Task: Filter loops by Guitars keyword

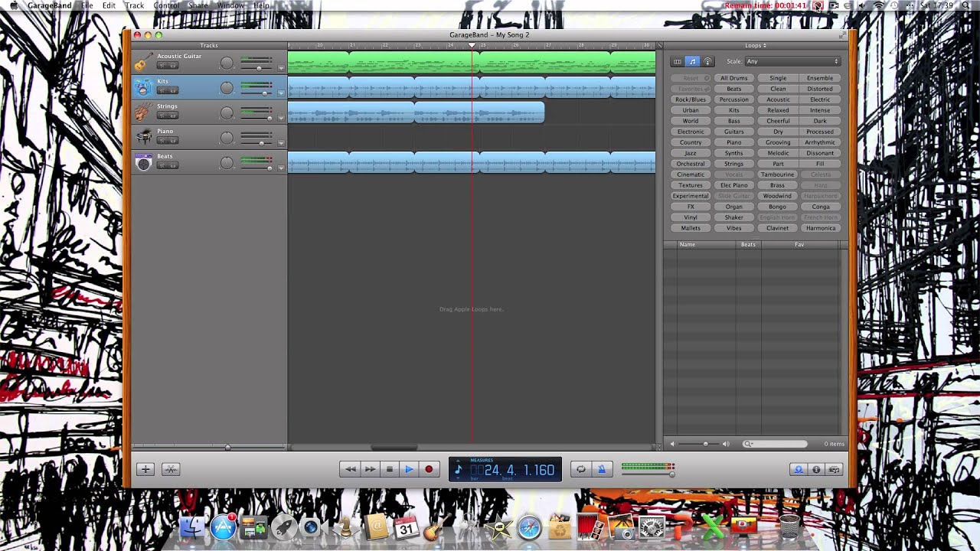Action: click(x=733, y=132)
